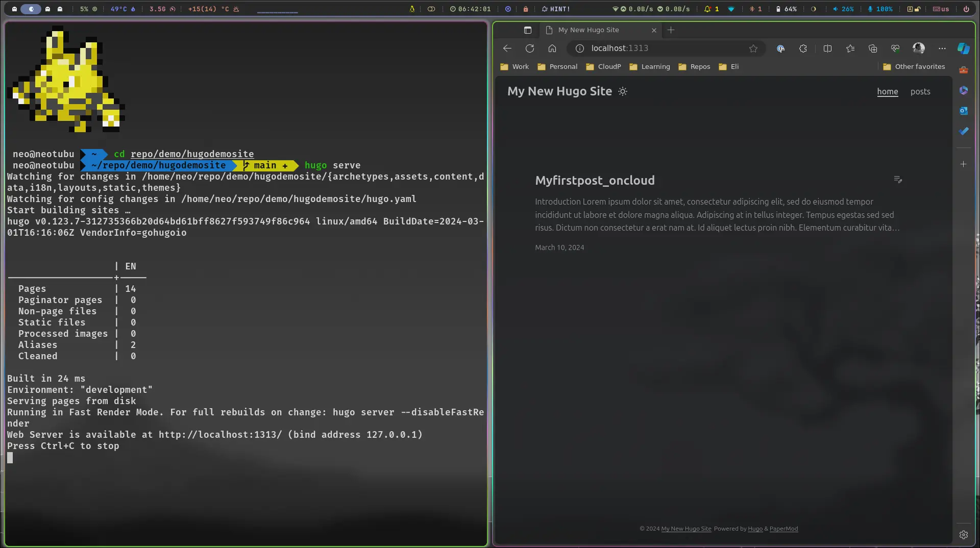Go to the posts nav item
The height and width of the screenshot is (548, 980).
[x=920, y=92]
